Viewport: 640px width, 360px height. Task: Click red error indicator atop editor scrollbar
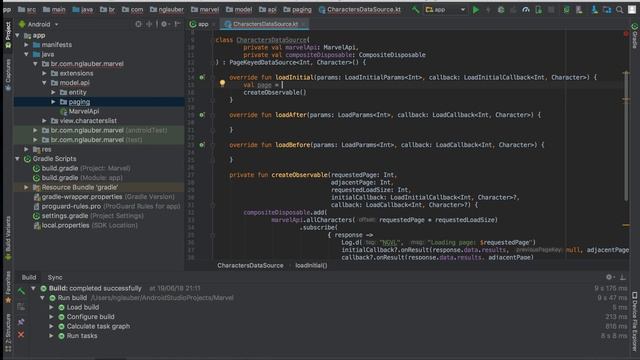click(626, 34)
